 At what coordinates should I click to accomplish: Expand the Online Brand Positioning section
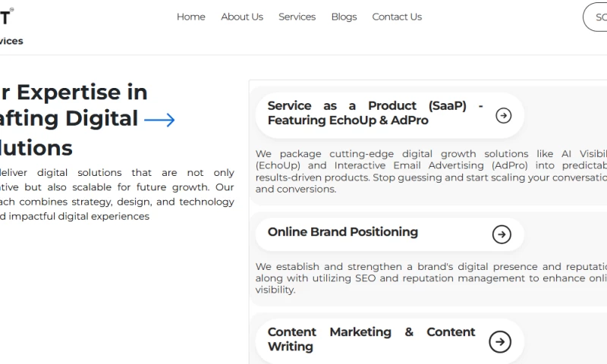[x=343, y=232]
